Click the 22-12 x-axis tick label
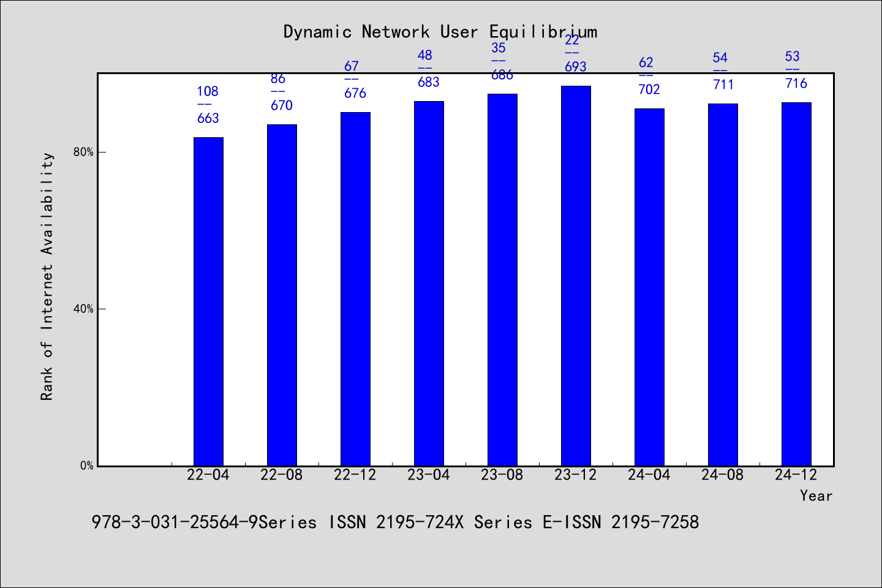 coord(355,475)
